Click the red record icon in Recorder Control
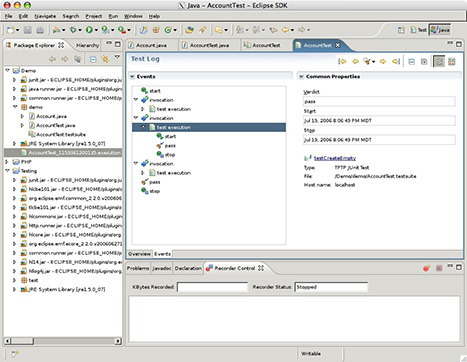Viewport: 467px width, 362px height. [x=426, y=268]
